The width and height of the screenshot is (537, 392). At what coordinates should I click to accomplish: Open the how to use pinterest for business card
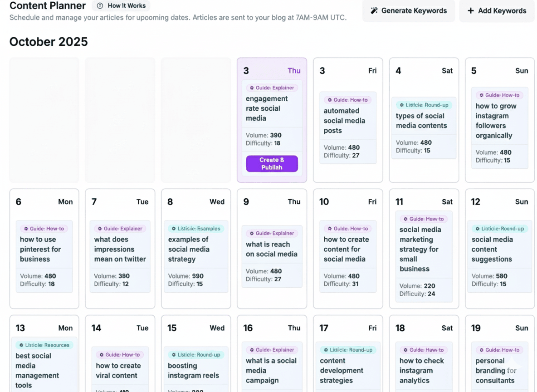pos(44,249)
